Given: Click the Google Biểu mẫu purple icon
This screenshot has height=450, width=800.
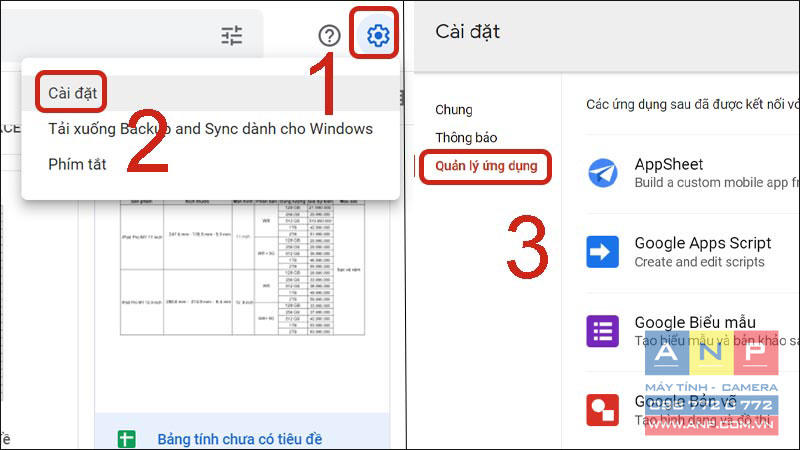Looking at the screenshot, I should click(x=603, y=331).
